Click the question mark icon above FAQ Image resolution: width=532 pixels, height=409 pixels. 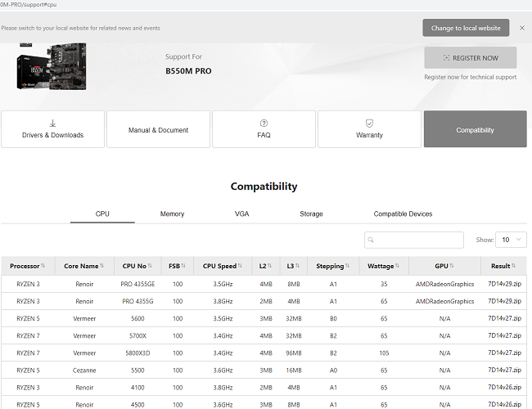click(x=264, y=123)
